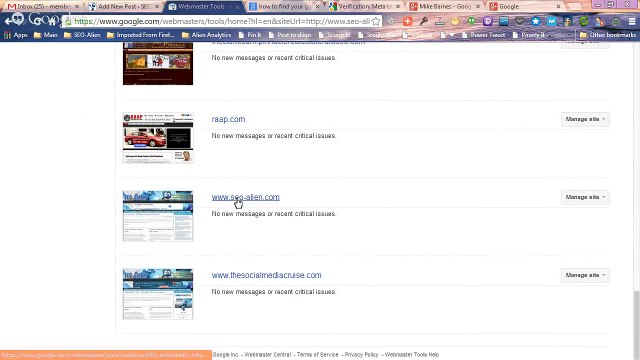Image resolution: width=640 pixels, height=360 pixels.
Task: Open the Terms of Service footer link
Action: pyautogui.click(x=318, y=355)
